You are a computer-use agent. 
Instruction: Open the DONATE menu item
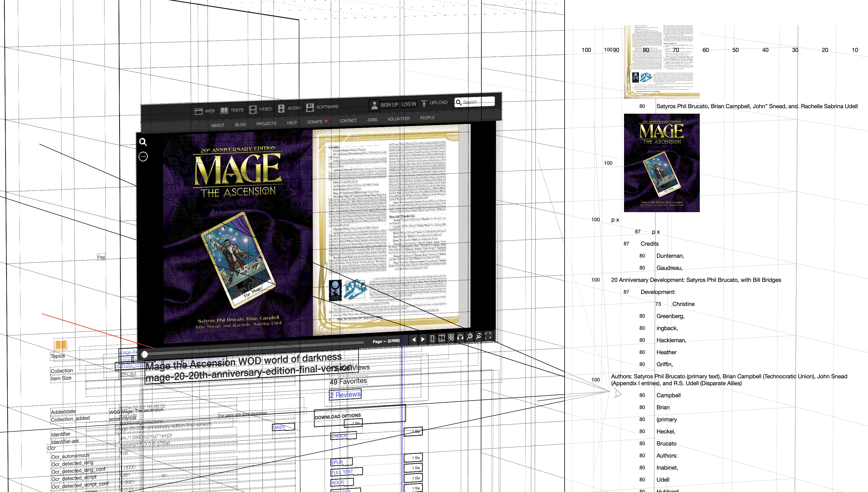315,122
